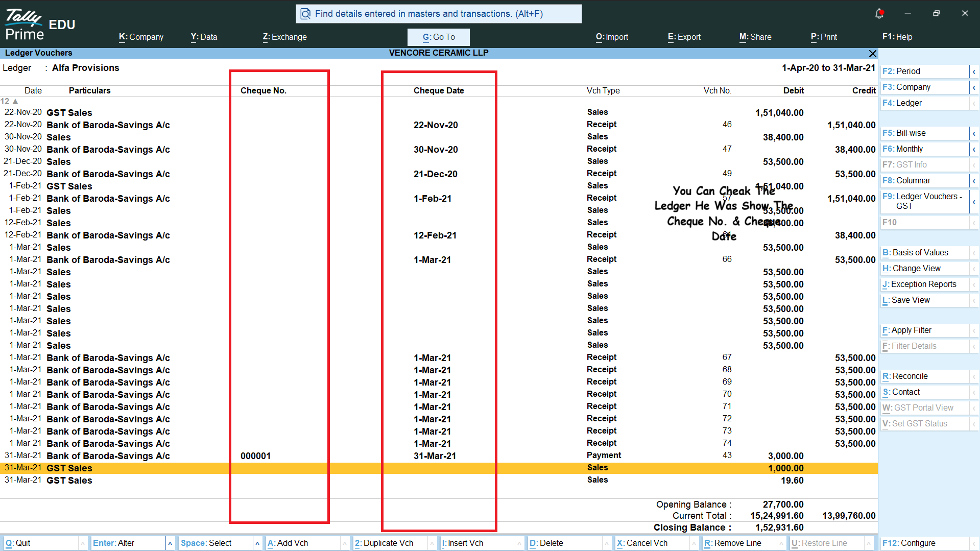Click Tally Prime EDU logo
Screen dimensions: 980x551
40,25
